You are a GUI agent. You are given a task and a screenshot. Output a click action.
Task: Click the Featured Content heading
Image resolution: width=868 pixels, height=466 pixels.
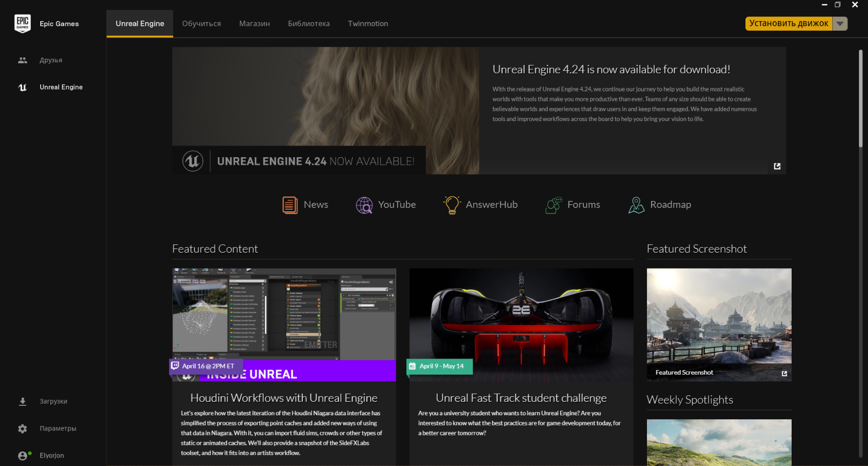pos(215,249)
